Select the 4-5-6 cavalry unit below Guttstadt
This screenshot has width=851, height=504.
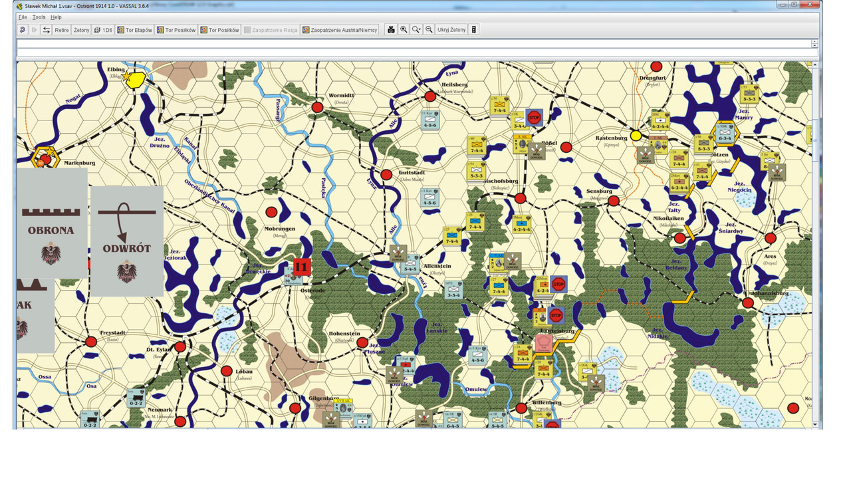click(429, 197)
